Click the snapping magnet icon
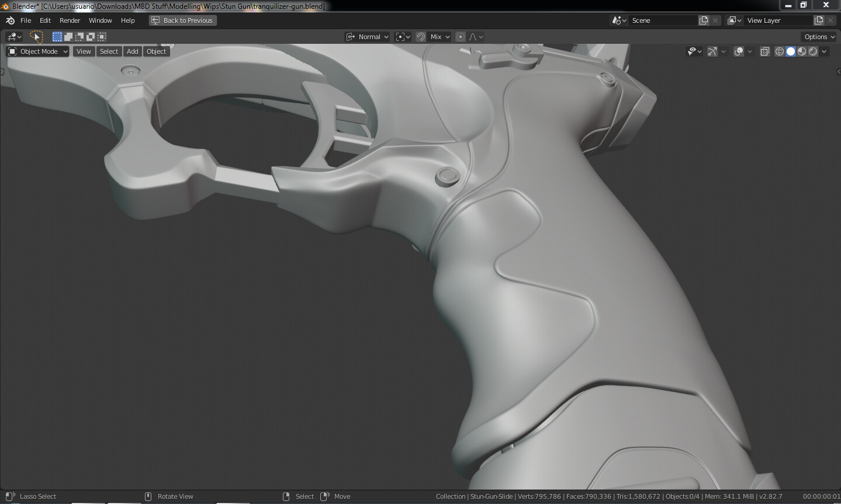This screenshot has height=504, width=841. [x=420, y=36]
